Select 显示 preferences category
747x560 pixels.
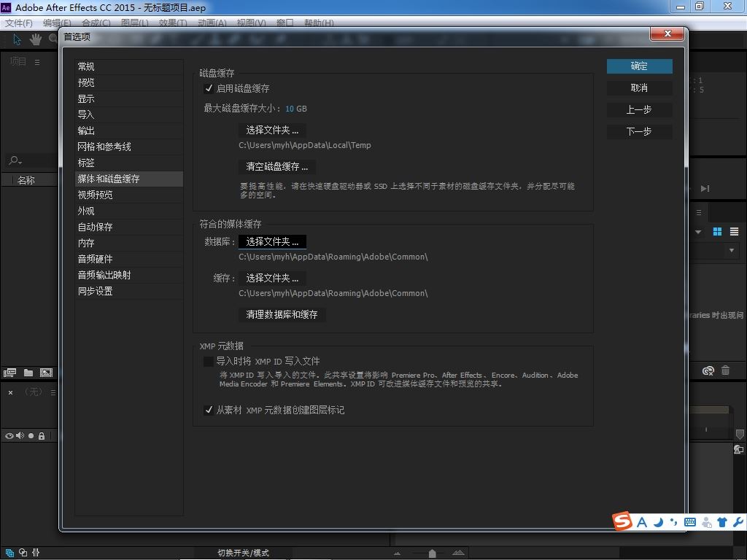pyautogui.click(x=128, y=98)
